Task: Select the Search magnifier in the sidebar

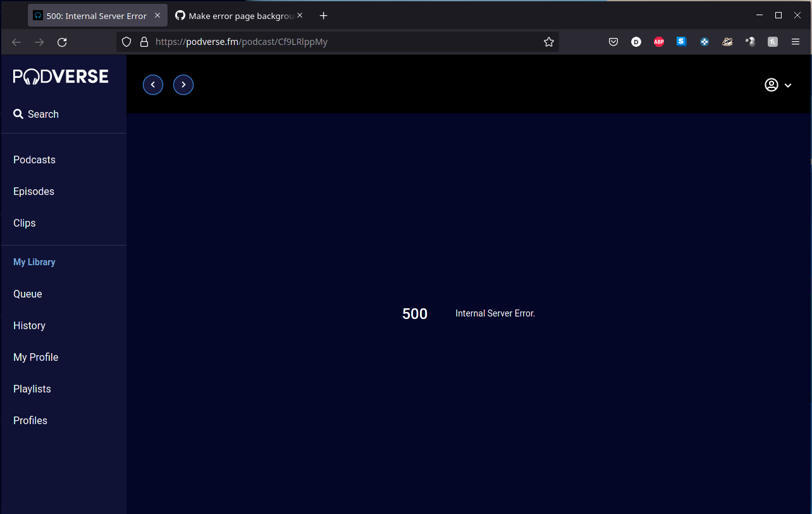Action: point(18,114)
